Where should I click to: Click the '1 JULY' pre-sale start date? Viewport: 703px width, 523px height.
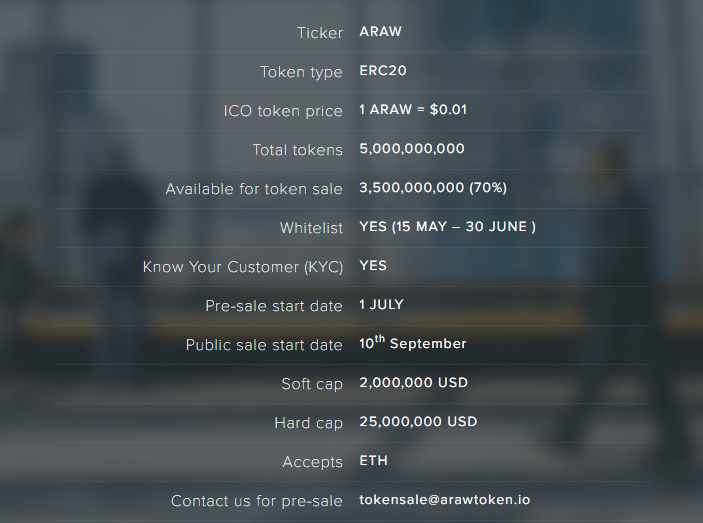tap(381, 305)
